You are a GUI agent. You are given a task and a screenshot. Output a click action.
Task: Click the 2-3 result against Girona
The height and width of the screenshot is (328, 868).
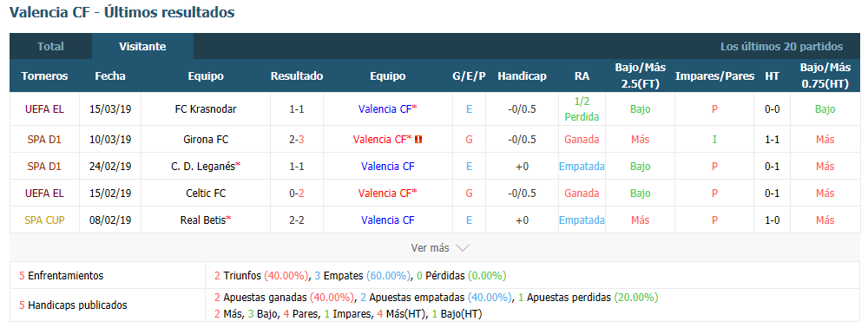pyautogui.click(x=296, y=140)
